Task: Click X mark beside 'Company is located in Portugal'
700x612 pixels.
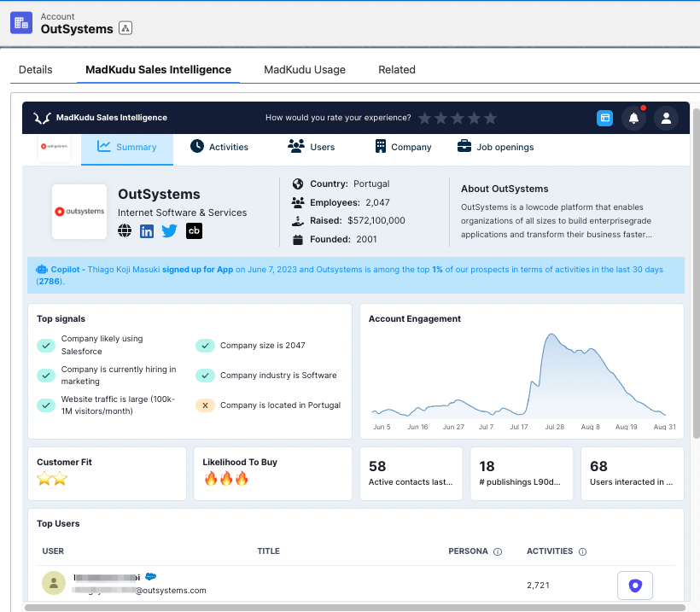Action: [206, 405]
